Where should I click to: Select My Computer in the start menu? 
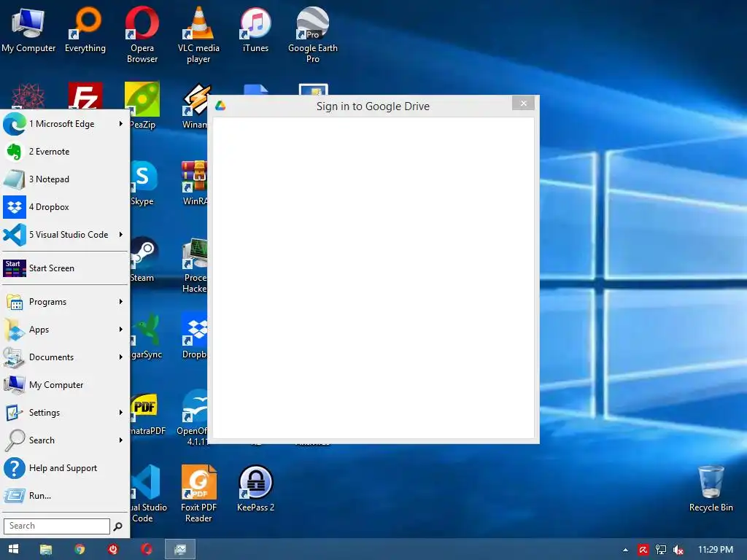tap(65, 385)
